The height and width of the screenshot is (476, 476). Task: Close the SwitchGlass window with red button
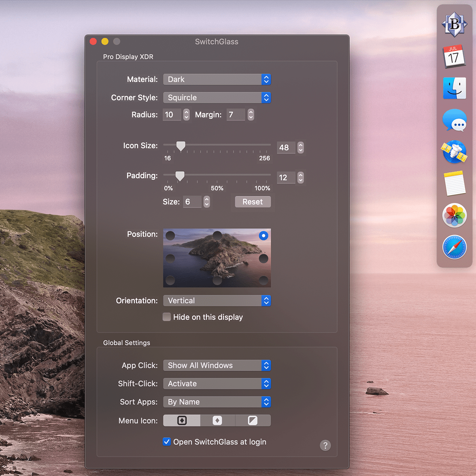pos(93,41)
